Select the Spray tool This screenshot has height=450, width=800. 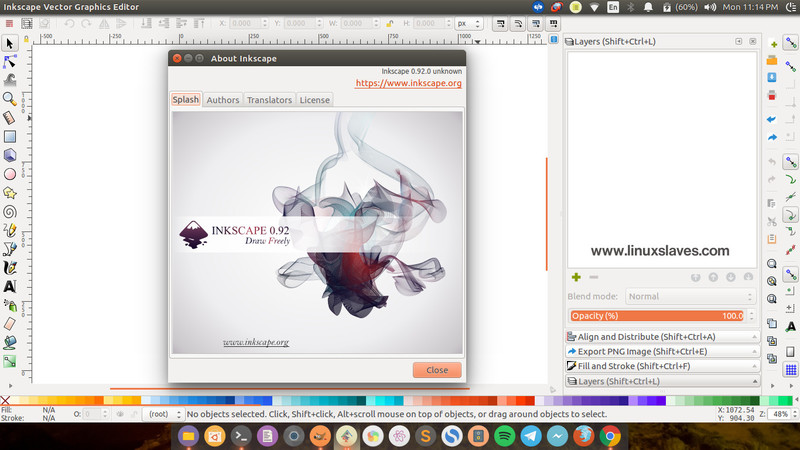(10, 305)
